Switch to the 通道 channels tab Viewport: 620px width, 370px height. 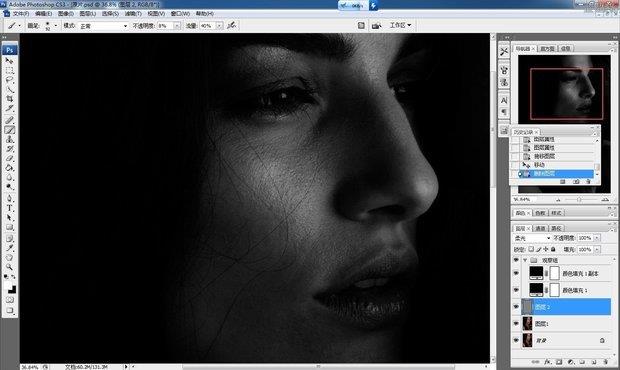(540, 228)
